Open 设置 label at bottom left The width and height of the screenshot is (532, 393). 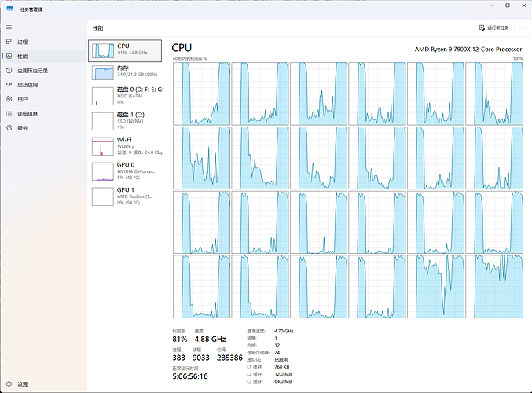point(22,384)
